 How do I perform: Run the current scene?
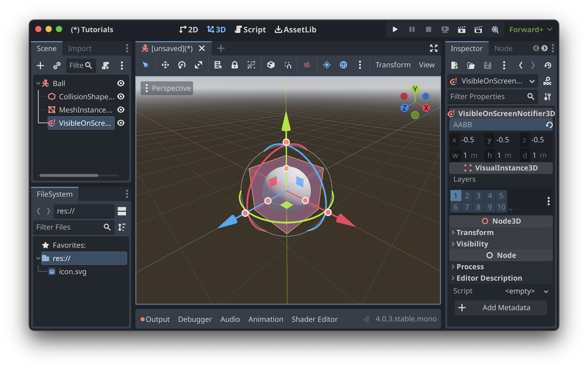tap(461, 29)
